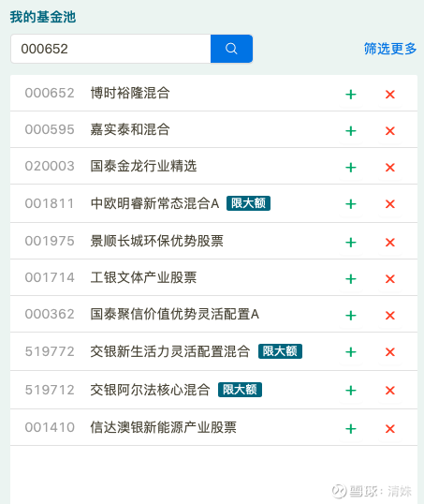Remove 中欧明睿新常态混合A with red X
The image size is (424, 504).
click(x=390, y=204)
